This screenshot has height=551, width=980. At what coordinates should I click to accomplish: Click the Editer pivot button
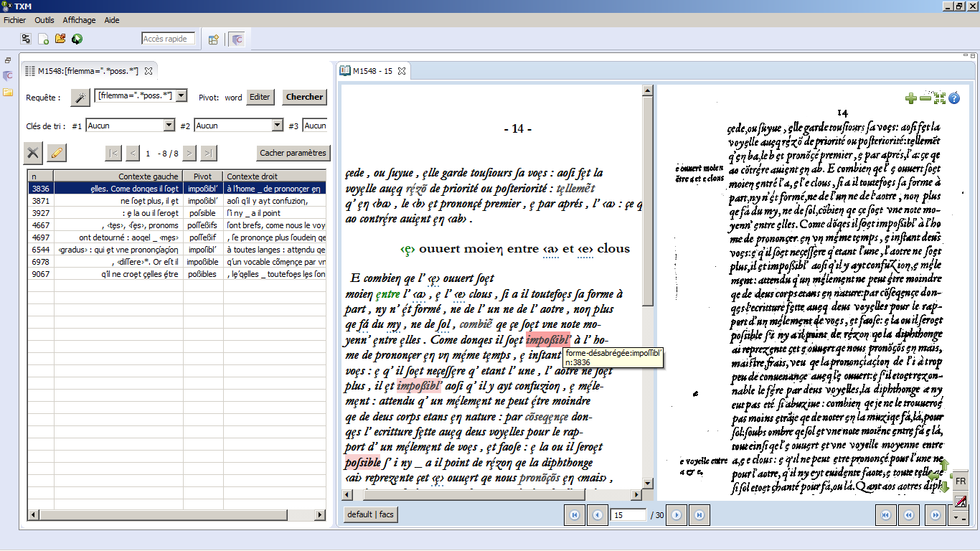pyautogui.click(x=260, y=97)
